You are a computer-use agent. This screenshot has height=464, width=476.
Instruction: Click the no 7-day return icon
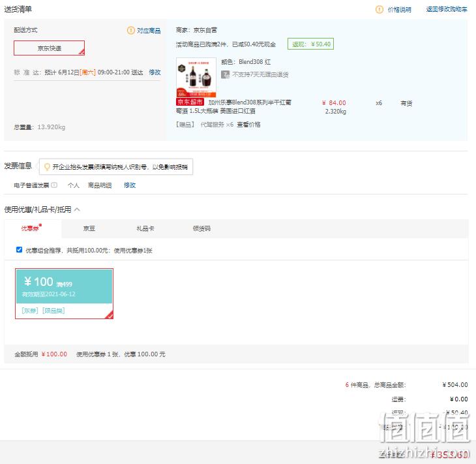pyautogui.click(x=225, y=74)
